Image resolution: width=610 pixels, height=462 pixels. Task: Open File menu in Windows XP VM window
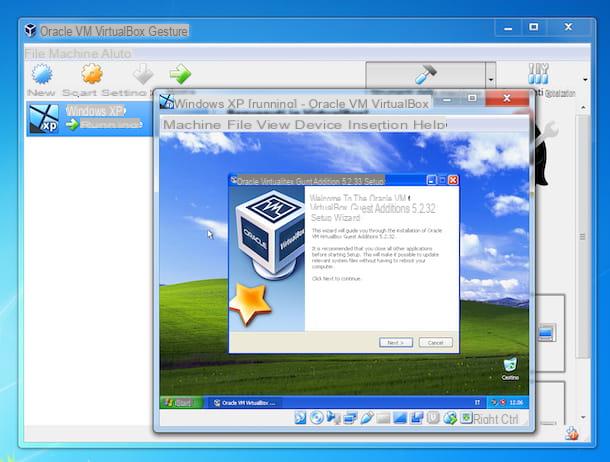(239, 125)
